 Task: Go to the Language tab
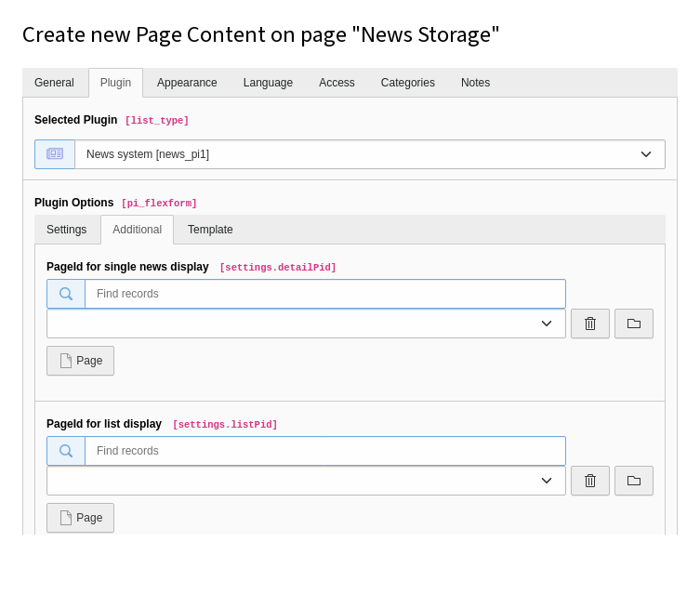click(x=268, y=83)
